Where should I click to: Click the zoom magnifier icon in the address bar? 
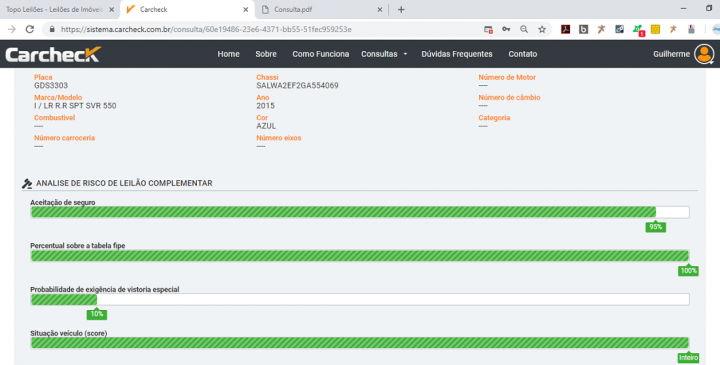coord(524,29)
